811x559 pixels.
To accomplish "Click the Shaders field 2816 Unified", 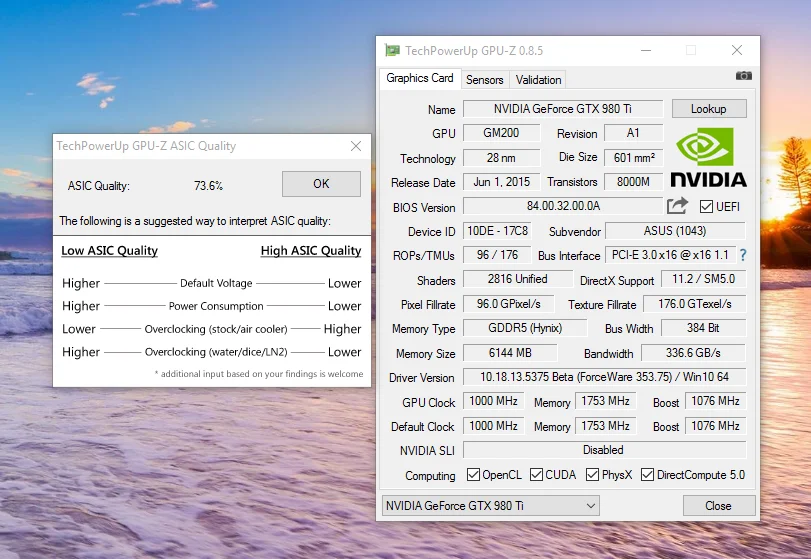I will [x=517, y=279].
